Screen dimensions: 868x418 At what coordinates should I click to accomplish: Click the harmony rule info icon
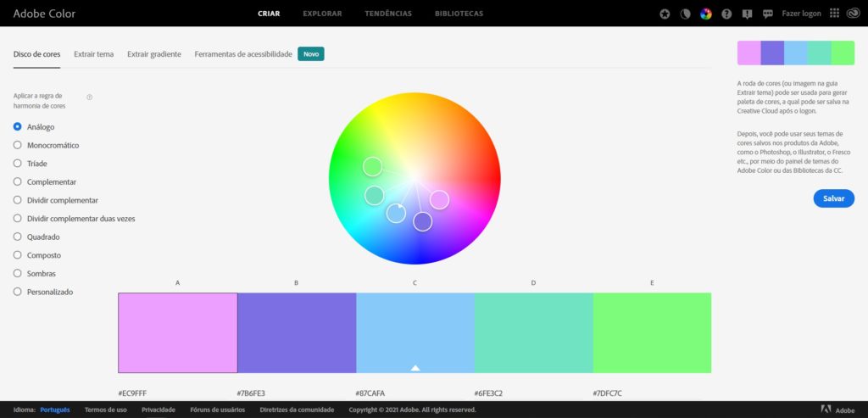(90, 97)
